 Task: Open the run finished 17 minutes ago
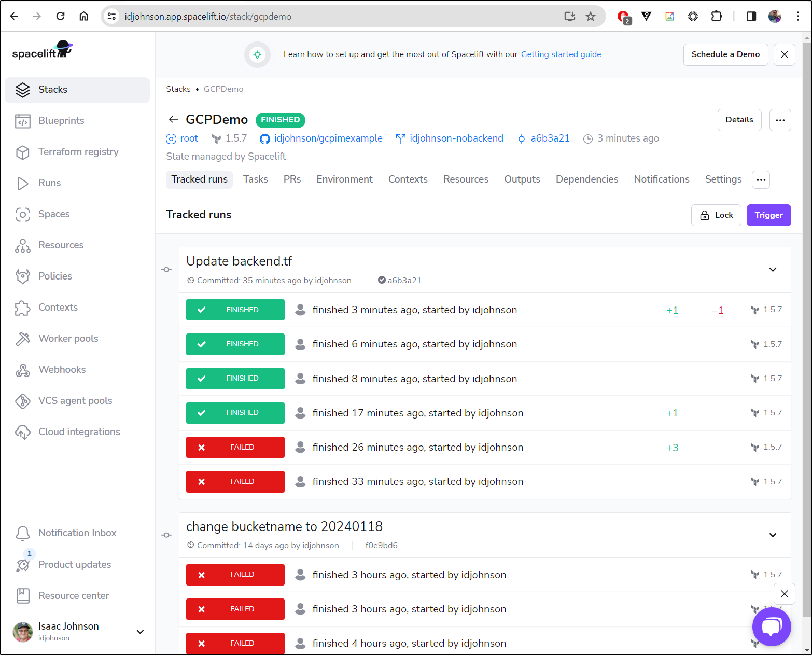pos(485,413)
